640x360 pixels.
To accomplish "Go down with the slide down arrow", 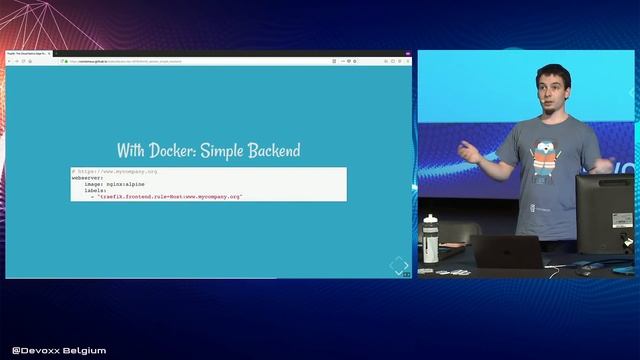I will [x=399, y=273].
